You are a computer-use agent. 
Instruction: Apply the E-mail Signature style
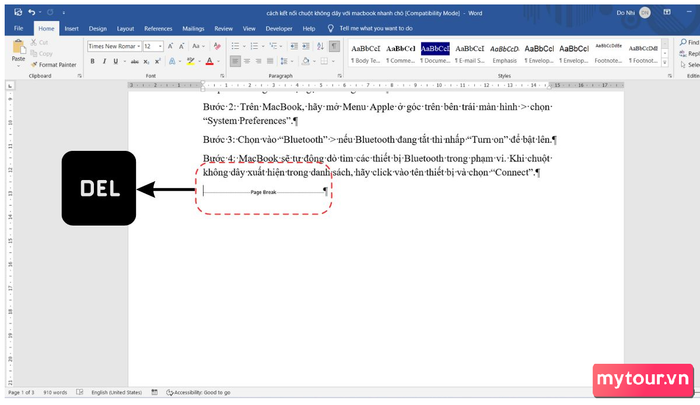[470, 54]
